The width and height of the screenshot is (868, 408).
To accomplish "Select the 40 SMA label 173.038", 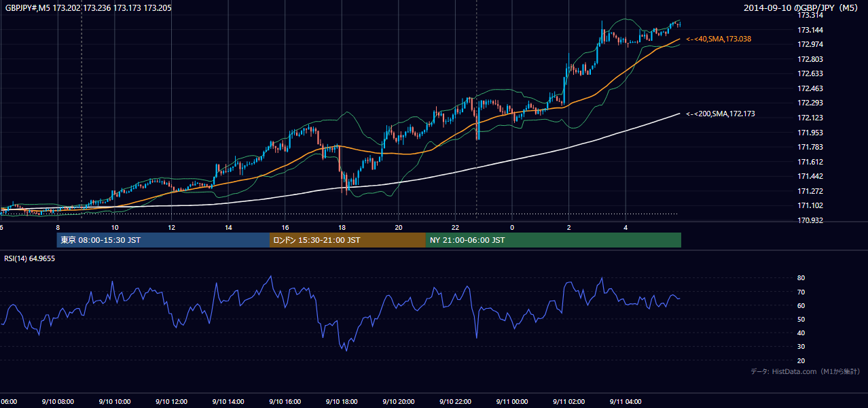I will [719, 39].
